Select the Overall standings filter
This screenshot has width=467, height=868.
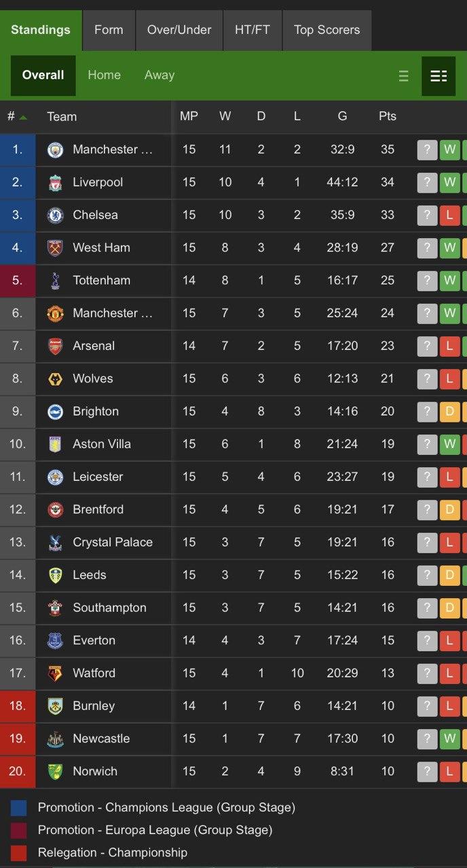[x=43, y=75]
